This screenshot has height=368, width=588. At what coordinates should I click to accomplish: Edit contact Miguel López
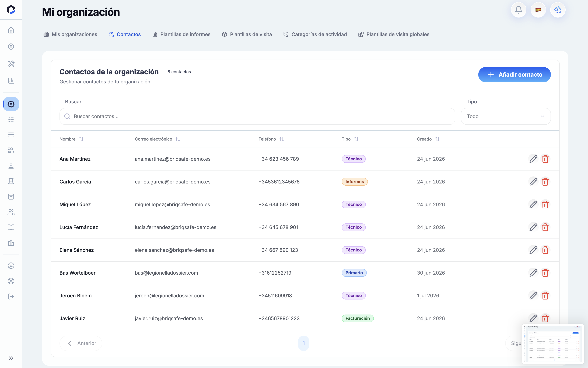click(x=533, y=205)
